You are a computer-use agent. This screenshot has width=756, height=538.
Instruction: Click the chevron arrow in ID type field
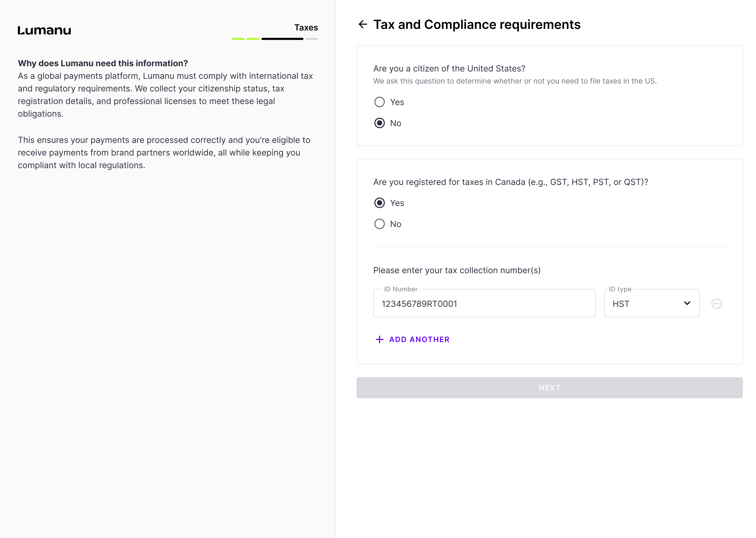coord(687,303)
